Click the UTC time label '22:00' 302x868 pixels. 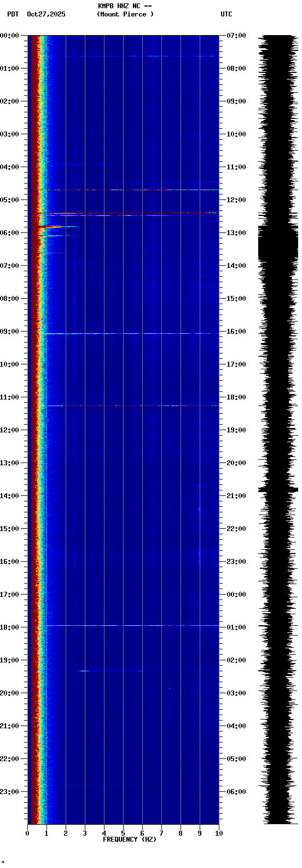coord(236,529)
